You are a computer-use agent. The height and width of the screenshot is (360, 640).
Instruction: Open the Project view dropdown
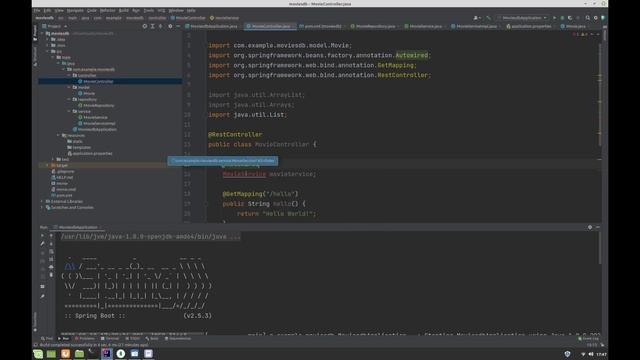55,26
